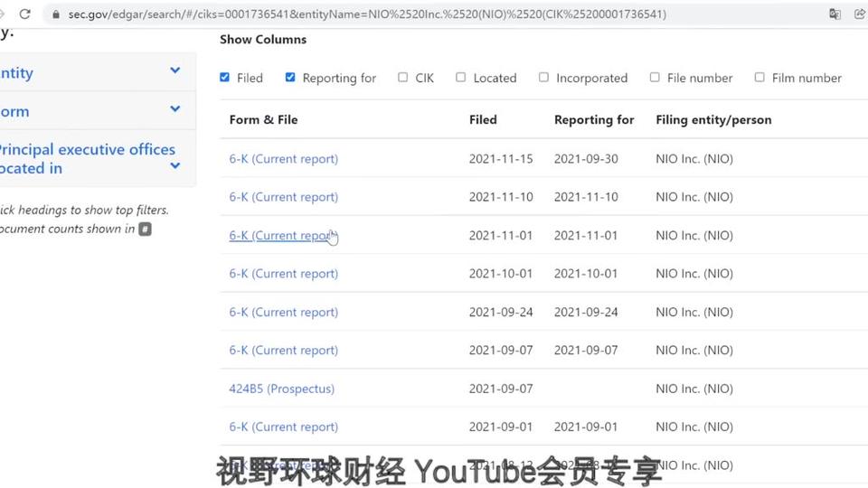The height and width of the screenshot is (488, 868).
Task: Click the Filed column header
Action: (x=483, y=119)
